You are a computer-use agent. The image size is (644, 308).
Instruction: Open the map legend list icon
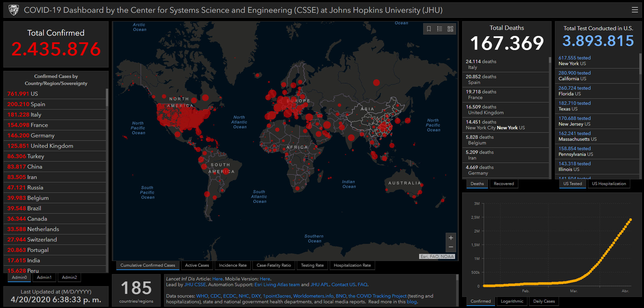coord(440,29)
